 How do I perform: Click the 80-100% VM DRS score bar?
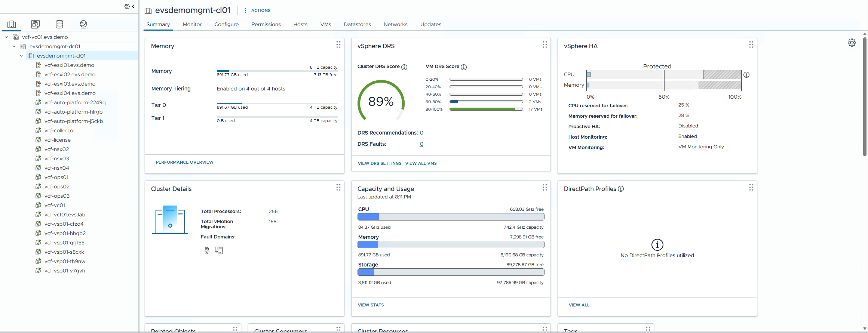click(486, 109)
